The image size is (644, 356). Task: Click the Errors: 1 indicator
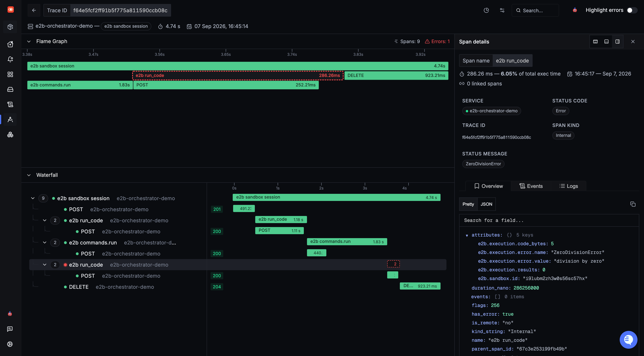[437, 41]
